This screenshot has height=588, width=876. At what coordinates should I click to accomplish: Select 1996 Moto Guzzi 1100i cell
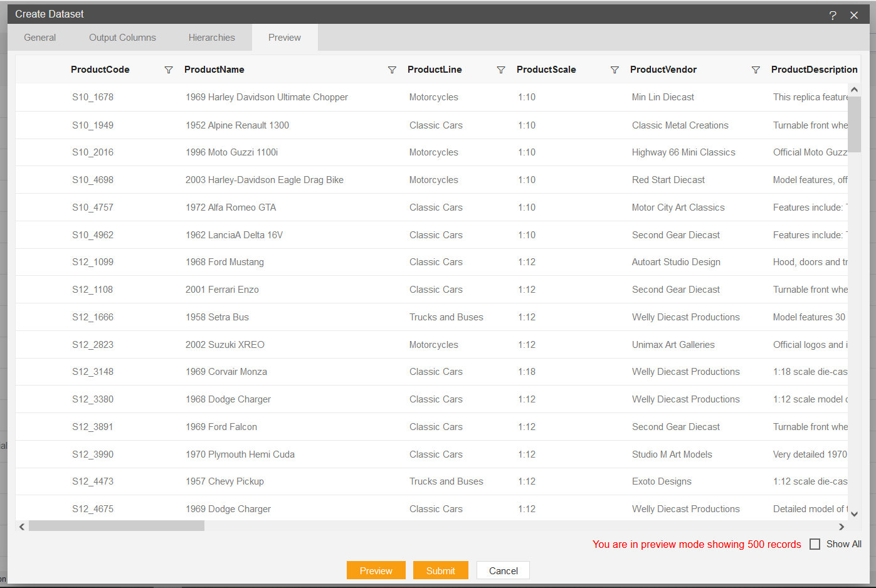click(x=231, y=152)
